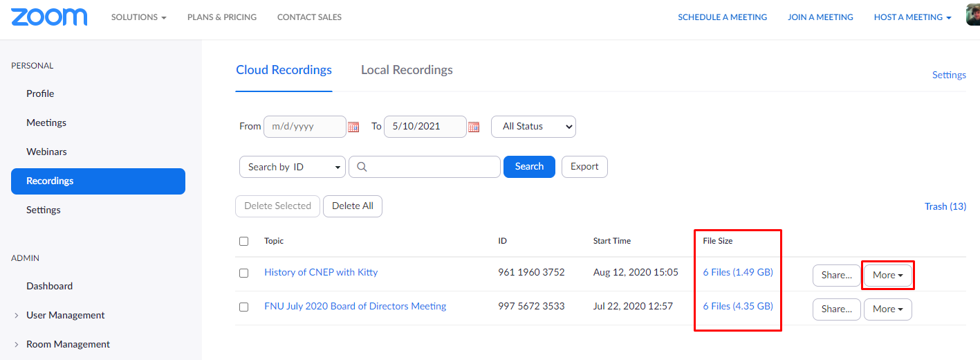This screenshot has height=360, width=980.
Task: Click the magnifier icon in search box
Action: [x=362, y=167]
